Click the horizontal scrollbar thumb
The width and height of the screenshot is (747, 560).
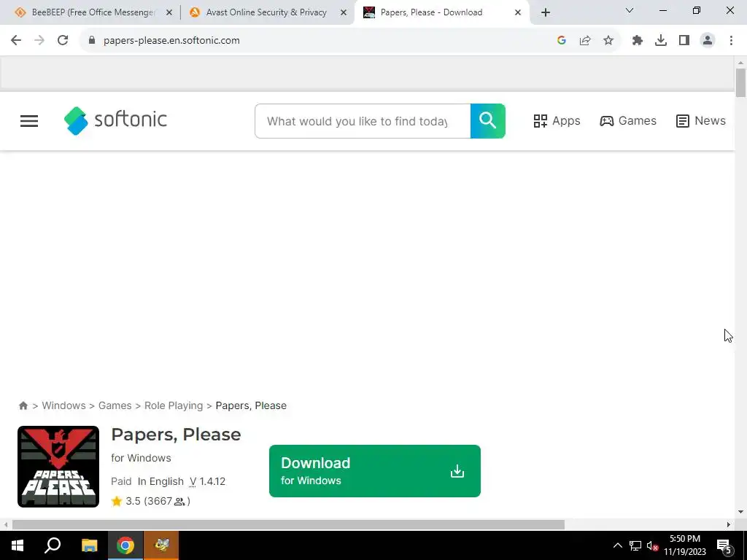[288, 525]
